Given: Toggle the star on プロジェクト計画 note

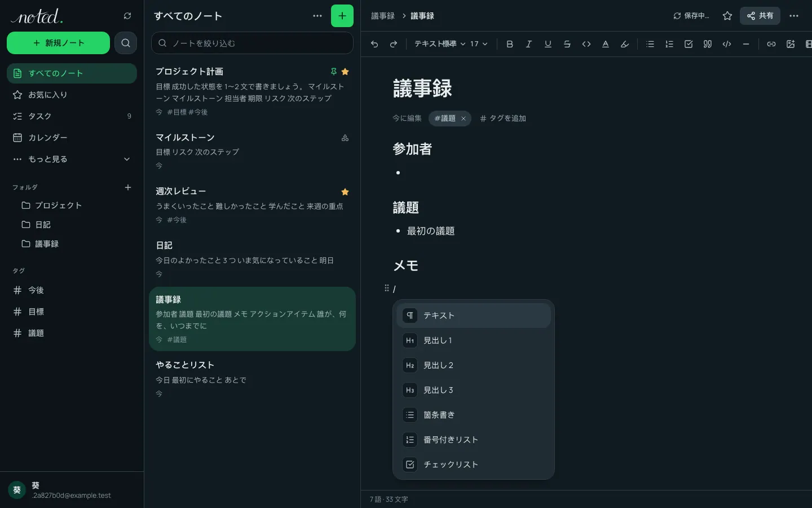Looking at the screenshot, I should tap(345, 72).
